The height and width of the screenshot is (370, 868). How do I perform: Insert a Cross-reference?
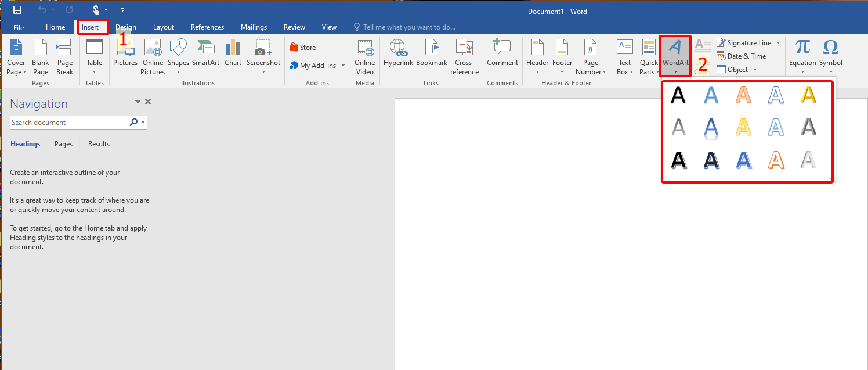click(x=465, y=58)
